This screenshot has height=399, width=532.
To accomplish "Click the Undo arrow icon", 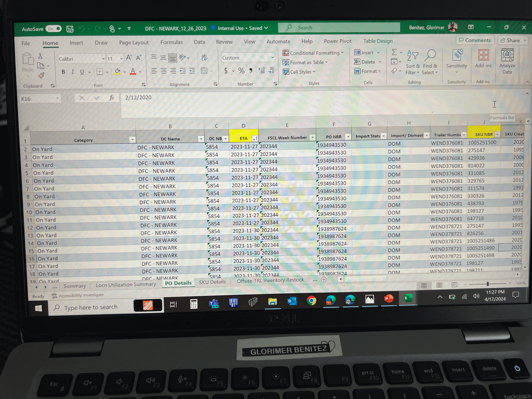I will pyautogui.click(x=81, y=29).
